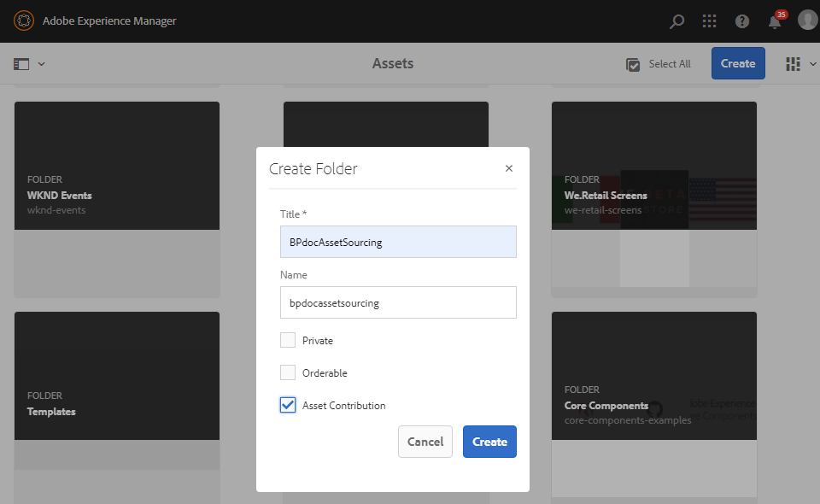Click the we-retail-screens folder name text

click(603, 210)
